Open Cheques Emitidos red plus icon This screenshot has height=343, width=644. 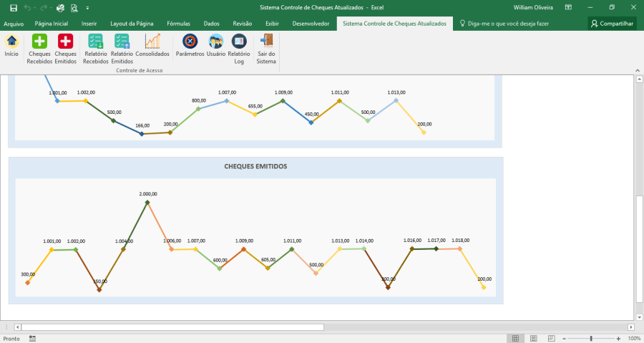65,41
